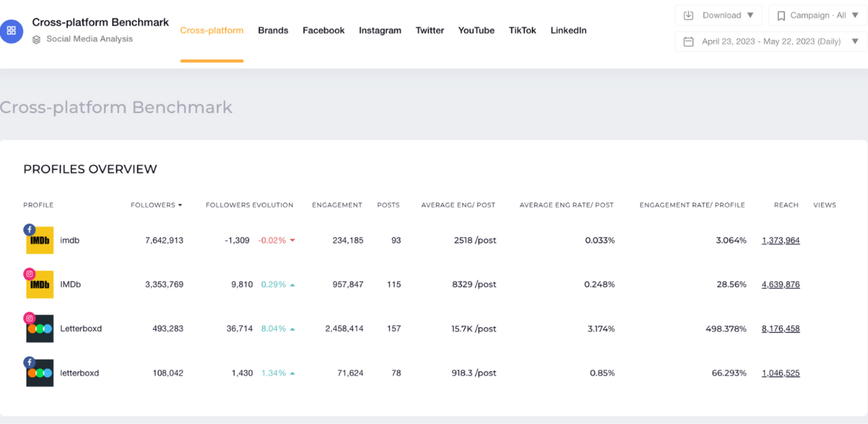This screenshot has width=868, height=424.
Task: Switch to the Twitter tab
Action: click(429, 30)
